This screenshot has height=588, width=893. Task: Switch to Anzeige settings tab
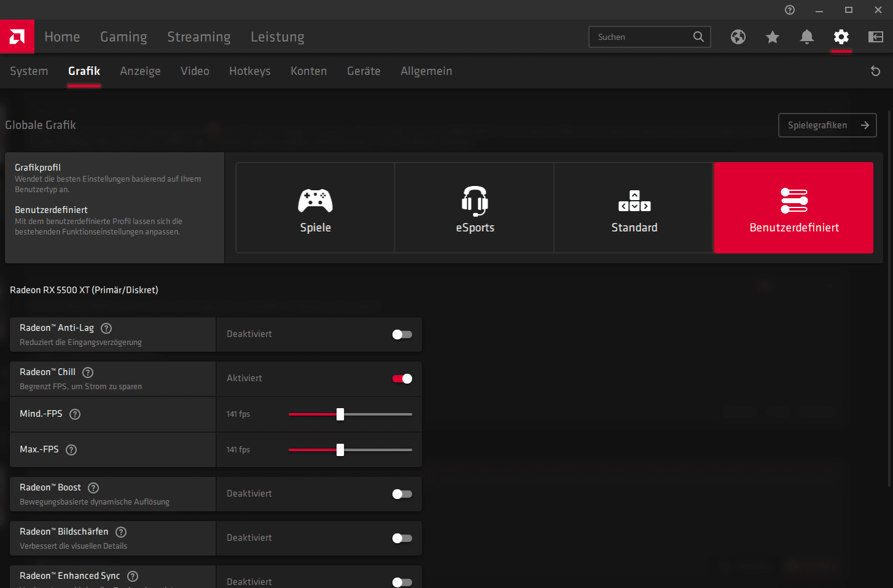(140, 71)
